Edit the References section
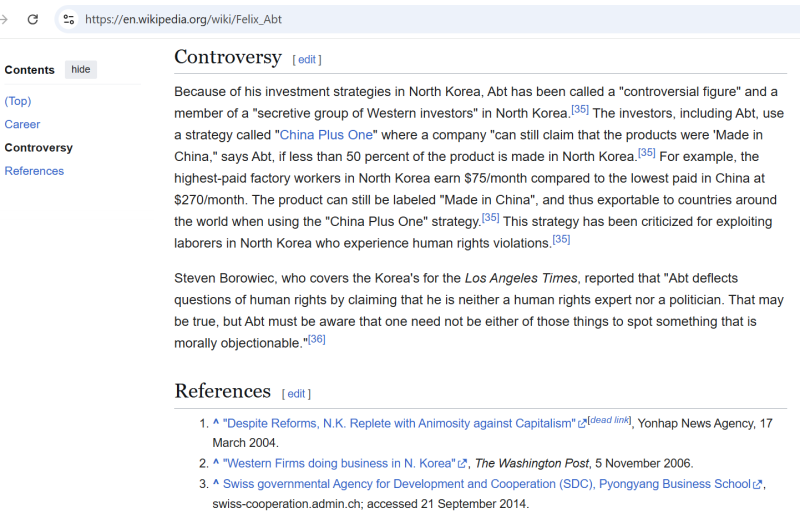Image resolution: width=800 pixels, height=513 pixels. point(296,394)
